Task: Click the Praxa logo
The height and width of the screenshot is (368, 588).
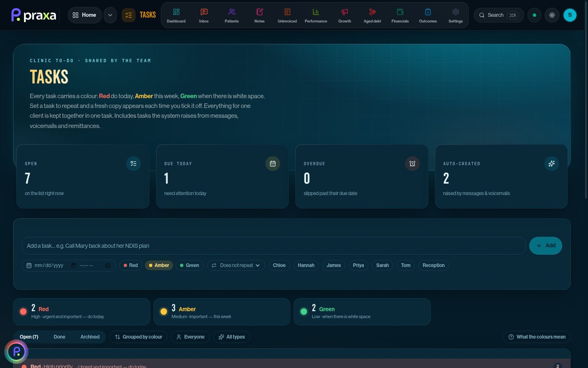Action: 33,15
